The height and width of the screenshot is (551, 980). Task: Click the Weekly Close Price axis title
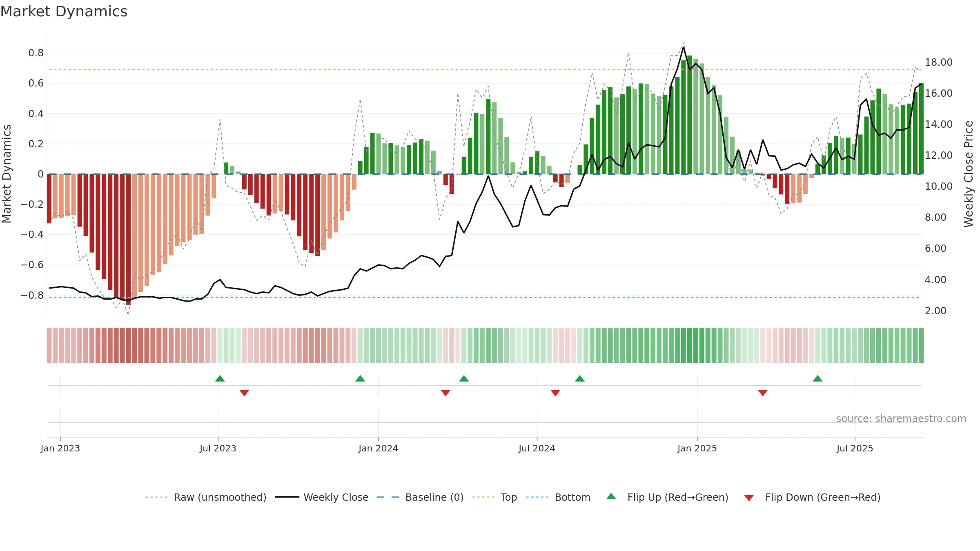click(969, 174)
